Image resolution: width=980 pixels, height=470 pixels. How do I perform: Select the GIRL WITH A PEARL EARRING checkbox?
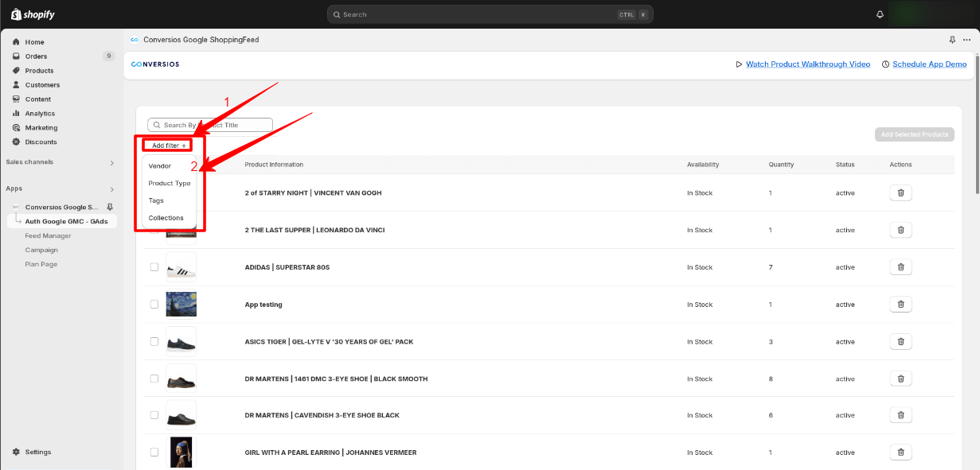[x=154, y=453]
